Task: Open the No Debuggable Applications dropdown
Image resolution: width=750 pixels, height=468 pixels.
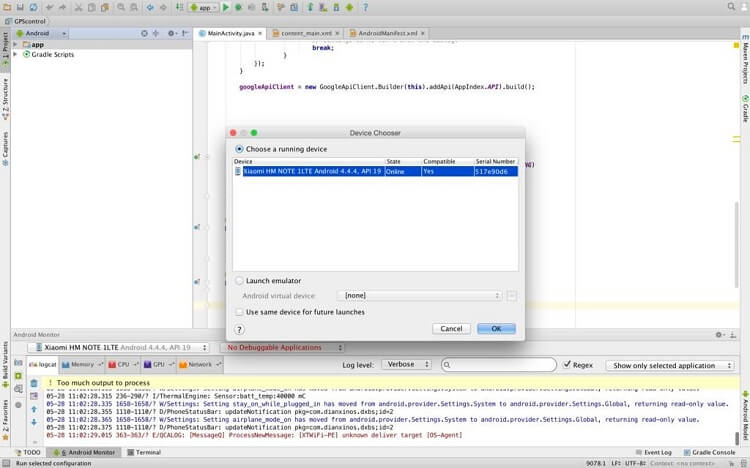Action: (x=282, y=347)
